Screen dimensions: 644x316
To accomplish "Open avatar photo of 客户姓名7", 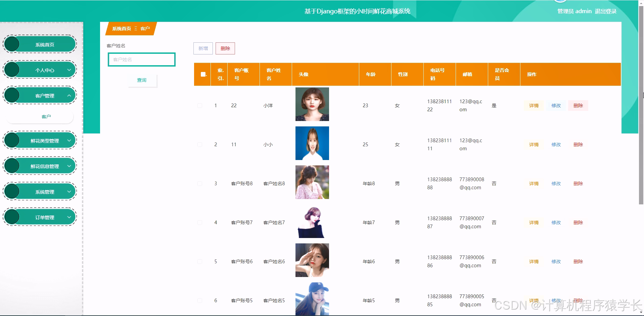I will 312,221.
